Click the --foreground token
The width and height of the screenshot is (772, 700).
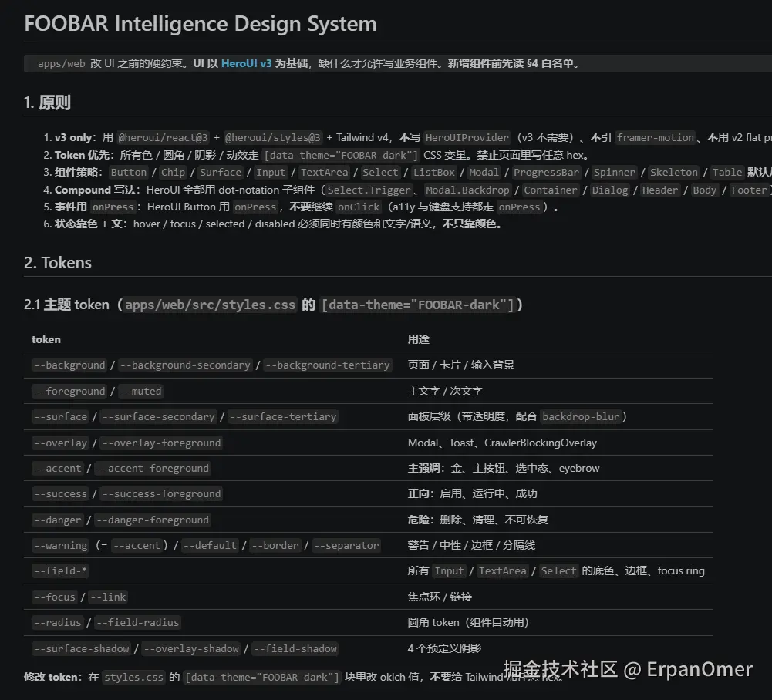[69, 391]
